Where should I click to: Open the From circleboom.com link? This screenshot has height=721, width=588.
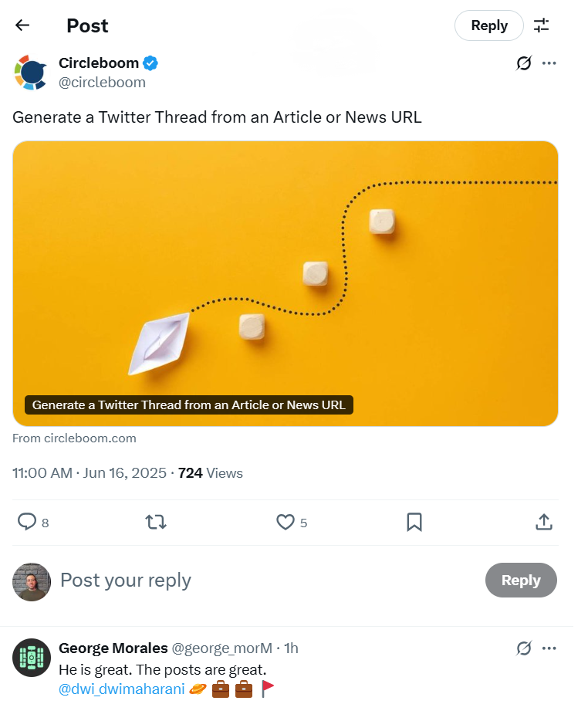point(73,438)
